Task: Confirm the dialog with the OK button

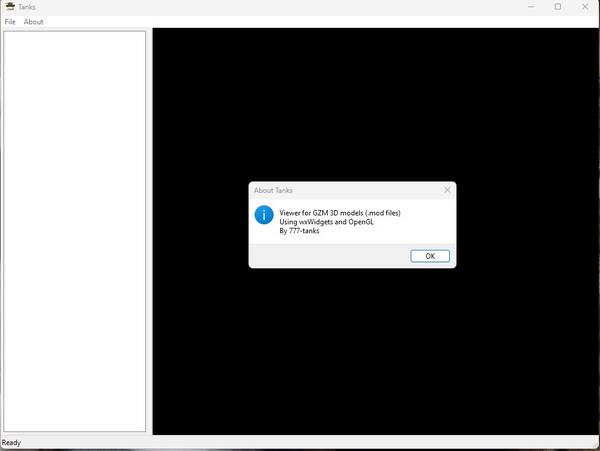Action: (x=430, y=256)
